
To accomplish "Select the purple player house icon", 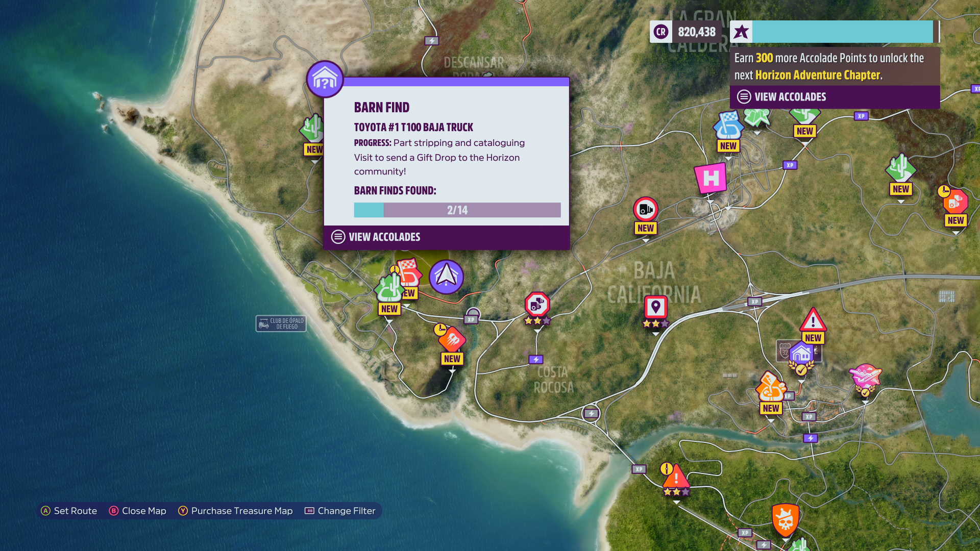I will pos(801,354).
